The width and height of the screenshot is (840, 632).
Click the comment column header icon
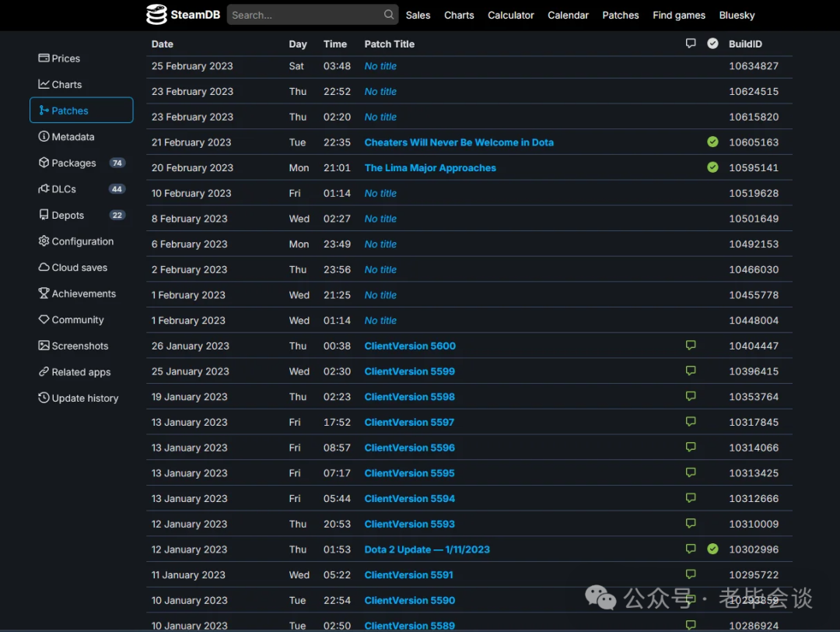(691, 44)
